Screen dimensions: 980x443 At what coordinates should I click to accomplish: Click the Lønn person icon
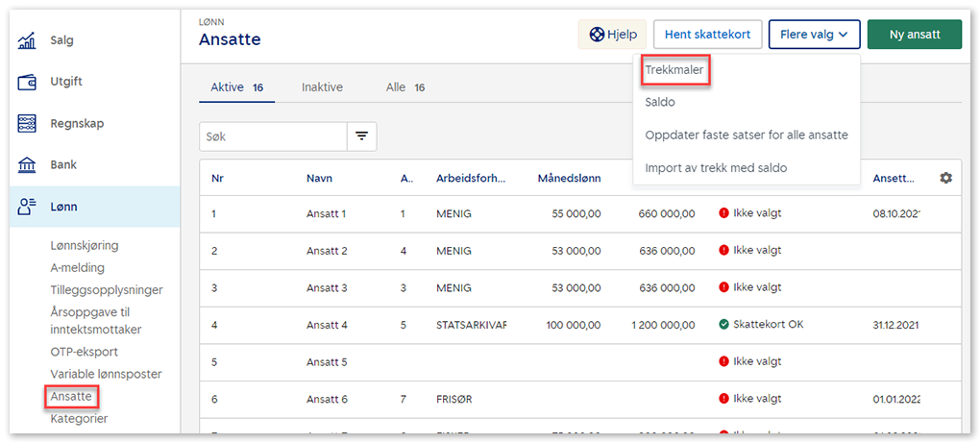[x=28, y=207]
